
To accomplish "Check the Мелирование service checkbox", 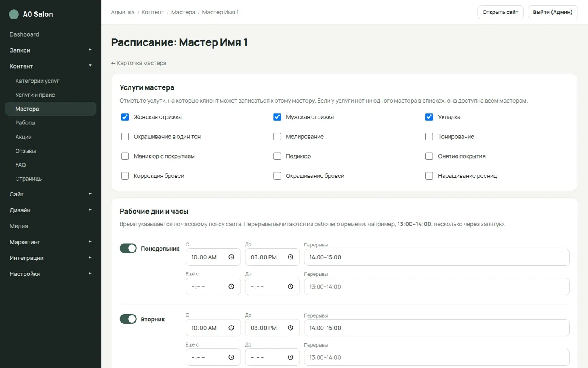I will click(x=277, y=137).
